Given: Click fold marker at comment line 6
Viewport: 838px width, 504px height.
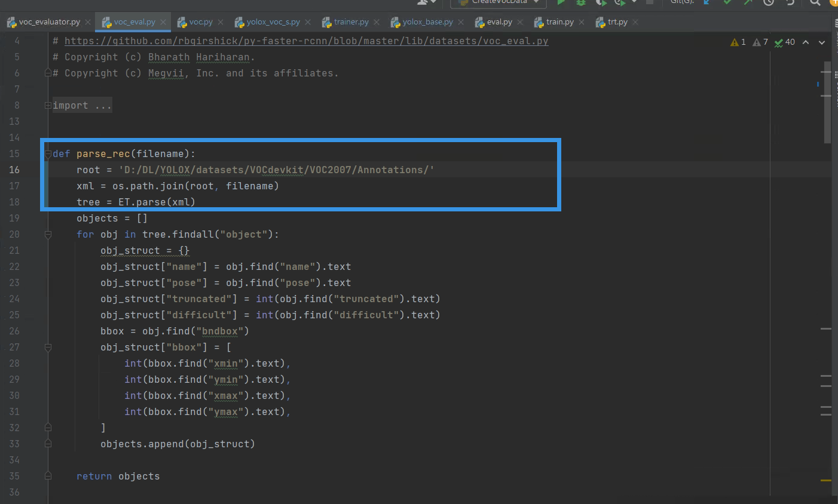Looking at the screenshot, I should (48, 73).
